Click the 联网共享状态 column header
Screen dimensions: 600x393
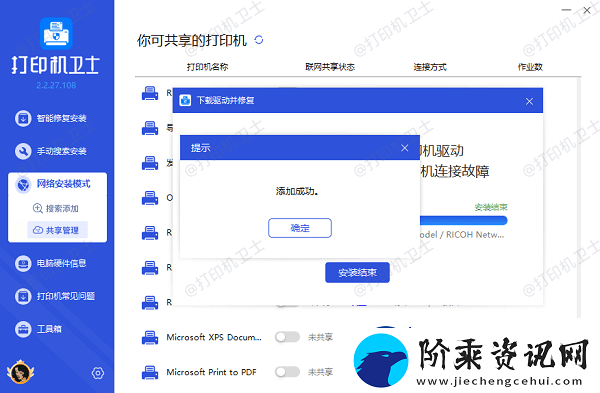click(x=330, y=67)
